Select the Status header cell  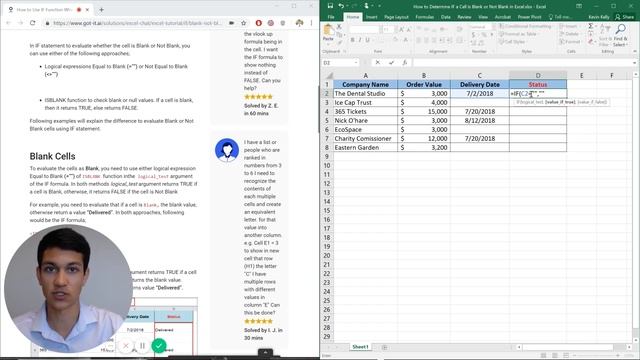pos(538,84)
